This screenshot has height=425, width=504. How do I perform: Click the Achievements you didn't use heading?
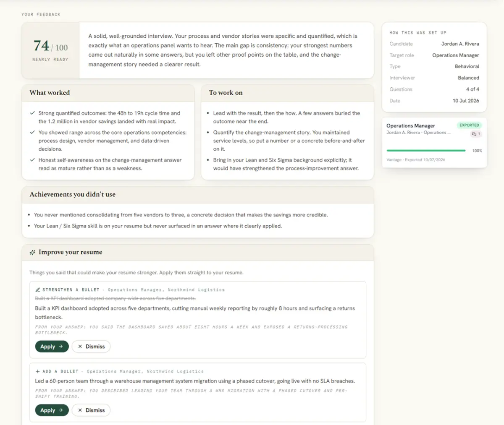click(x=72, y=195)
